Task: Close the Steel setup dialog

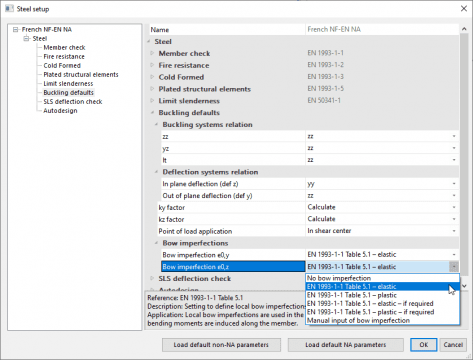Action: 464,9
